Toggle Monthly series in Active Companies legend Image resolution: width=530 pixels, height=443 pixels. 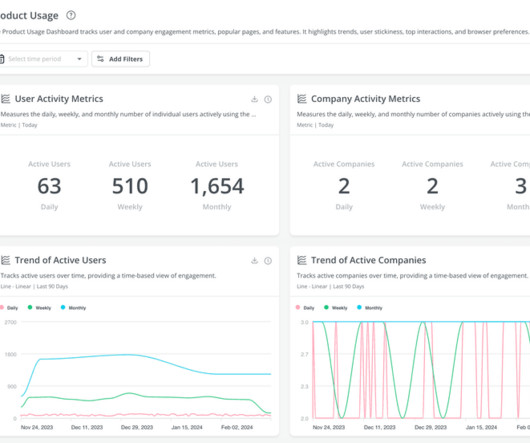[370, 307]
